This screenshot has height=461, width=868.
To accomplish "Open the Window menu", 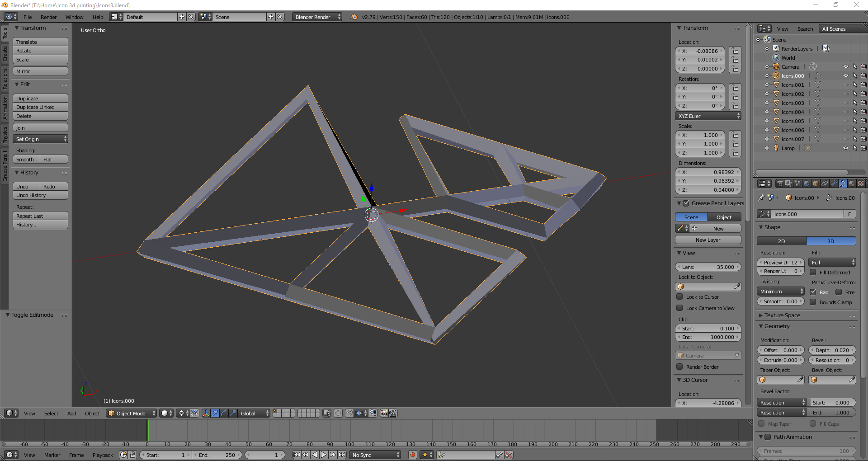I will pyautogui.click(x=74, y=17).
